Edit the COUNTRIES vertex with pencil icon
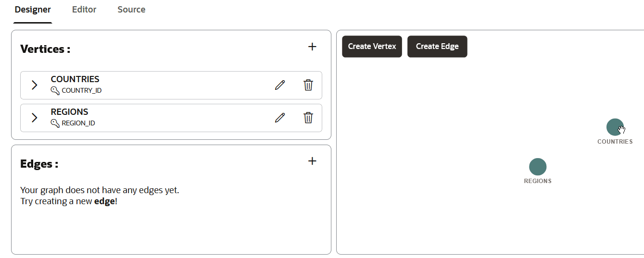644x258 pixels. 280,85
